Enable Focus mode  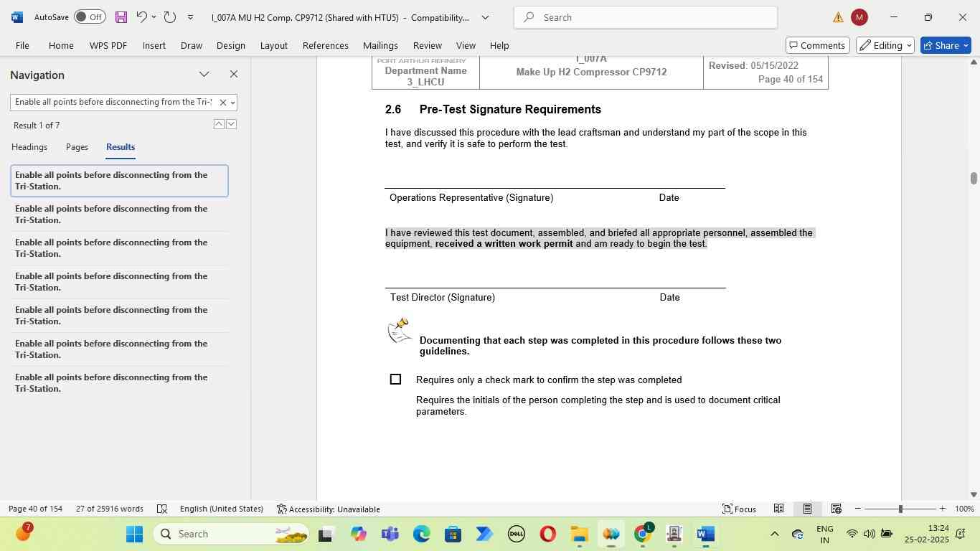[739, 509]
